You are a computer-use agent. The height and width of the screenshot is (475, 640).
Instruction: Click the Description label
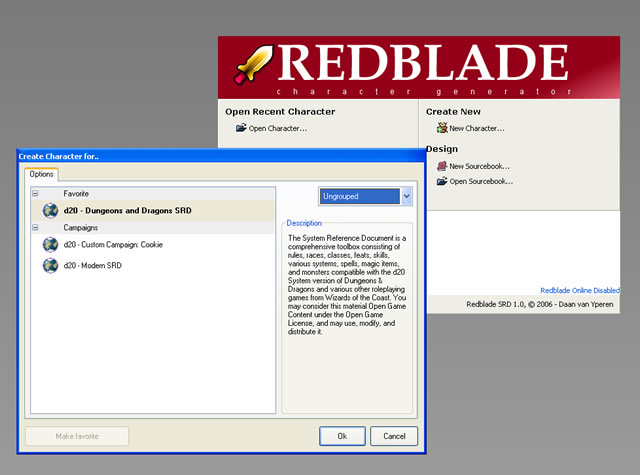click(x=304, y=223)
